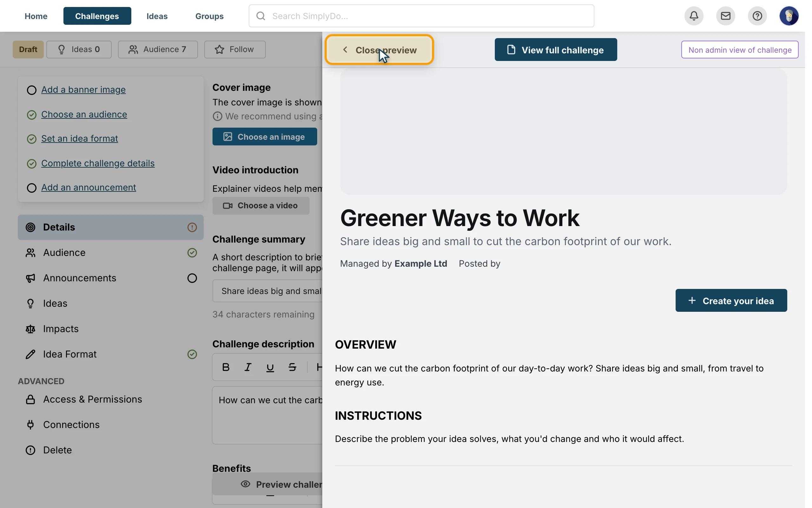Viewport: 812px width, 508px height.
Task: Apply bold formatting in description editor
Action: point(226,367)
